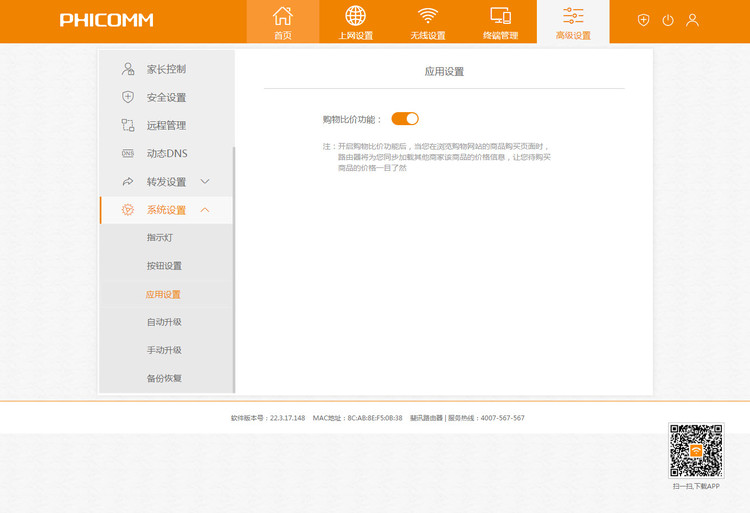
Task: Switch to 终端管理 tab label
Action: tap(500, 35)
